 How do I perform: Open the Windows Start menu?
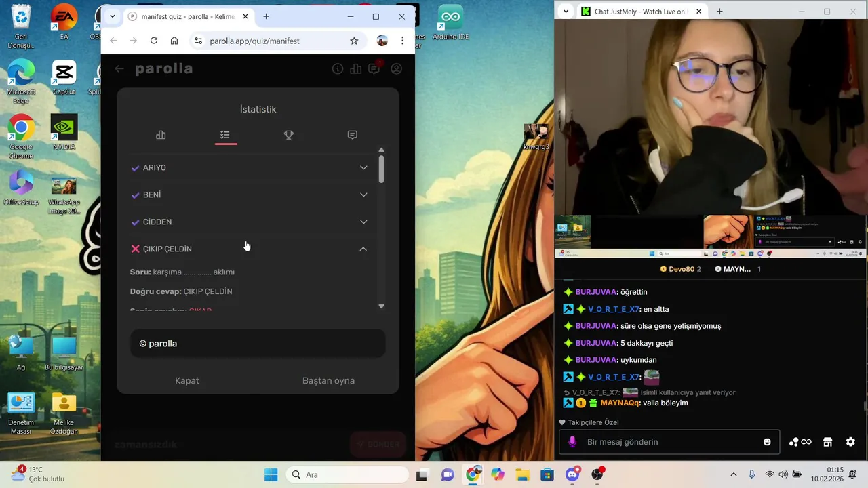(271, 474)
